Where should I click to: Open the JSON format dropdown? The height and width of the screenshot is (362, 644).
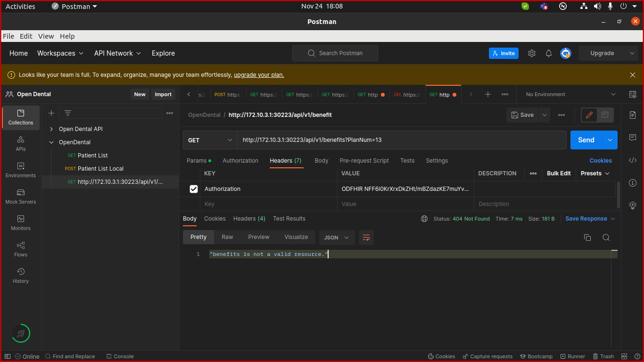[337, 238]
